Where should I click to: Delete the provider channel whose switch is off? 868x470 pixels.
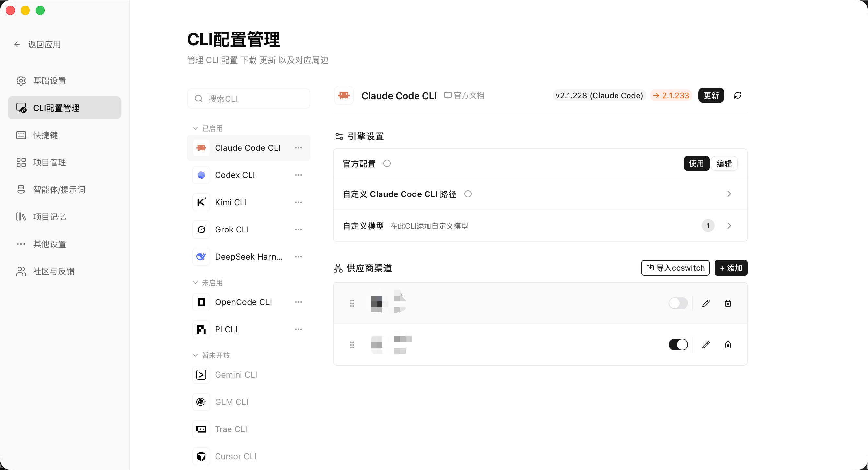click(728, 303)
